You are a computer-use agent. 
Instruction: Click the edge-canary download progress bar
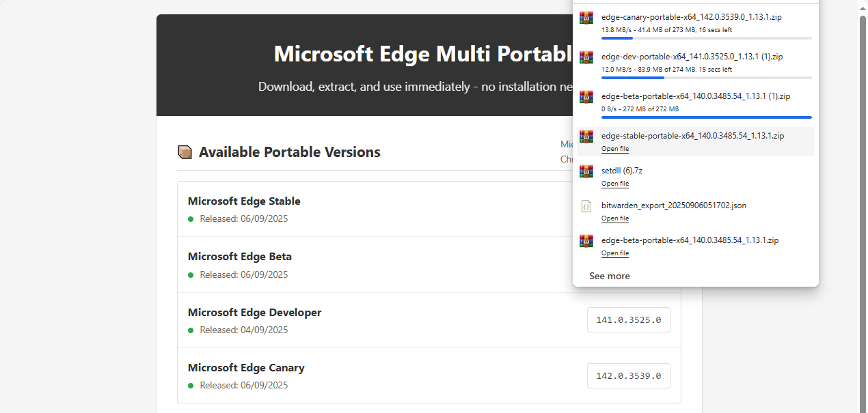coord(707,38)
